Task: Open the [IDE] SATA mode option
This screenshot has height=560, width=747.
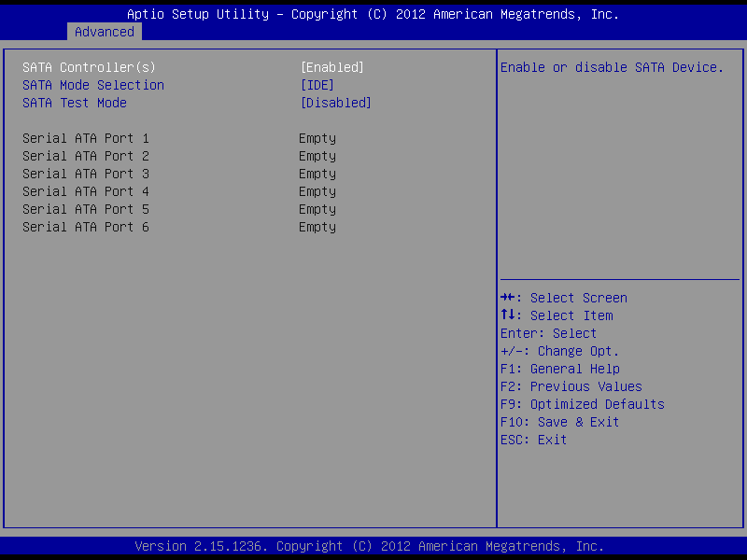Action: tap(317, 85)
